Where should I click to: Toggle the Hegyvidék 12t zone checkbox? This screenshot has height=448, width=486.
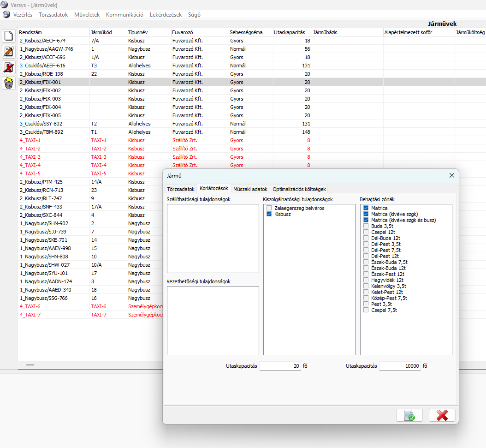pos(366,280)
